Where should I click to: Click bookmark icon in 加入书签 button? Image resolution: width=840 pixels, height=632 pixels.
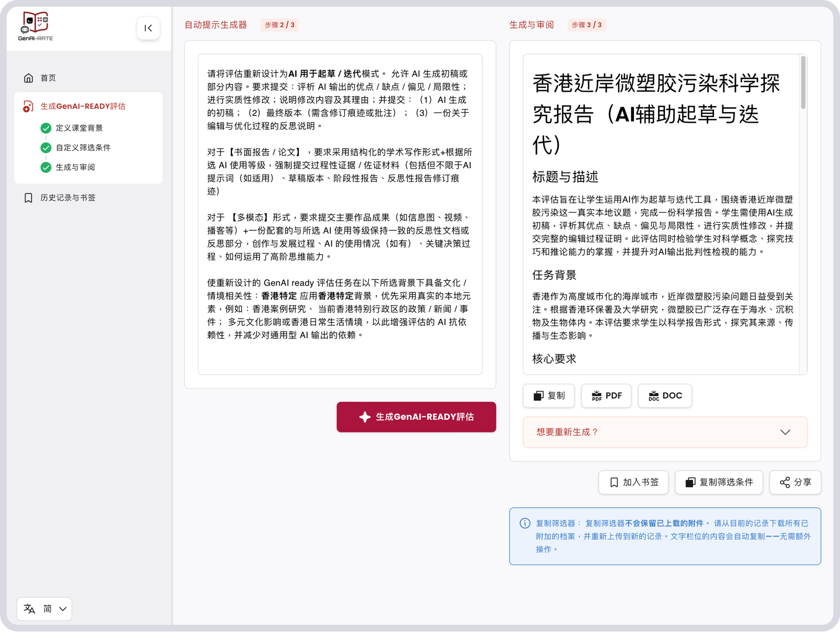click(x=614, y=482)
